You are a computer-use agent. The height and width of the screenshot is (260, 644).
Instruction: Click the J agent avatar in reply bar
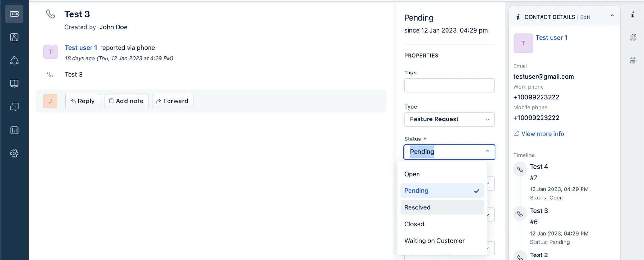50,101
